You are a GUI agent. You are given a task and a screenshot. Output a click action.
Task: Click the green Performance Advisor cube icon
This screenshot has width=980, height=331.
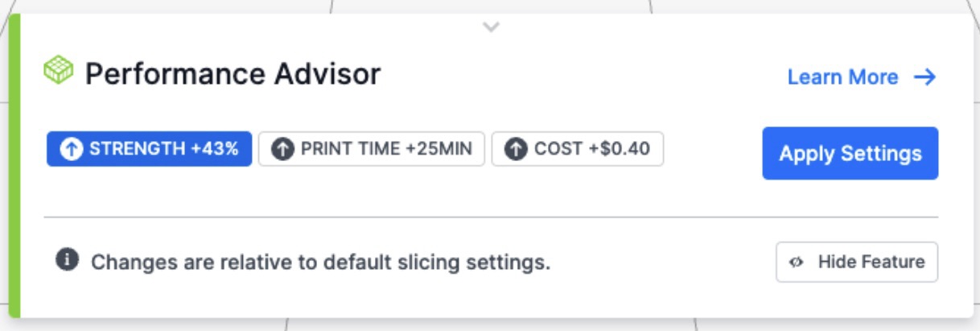(58, 71)
